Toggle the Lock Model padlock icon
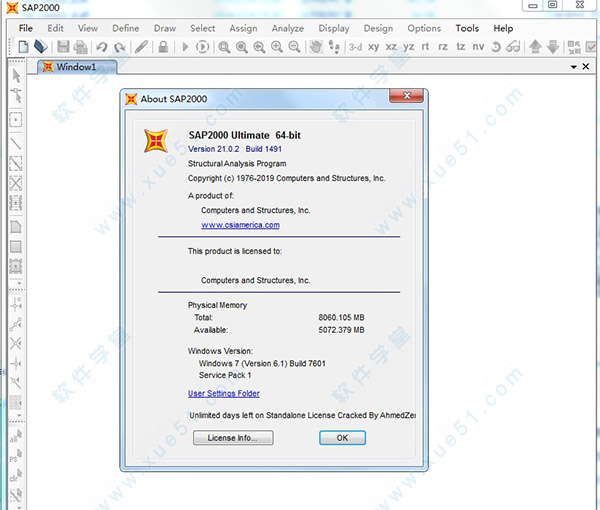The width and height of the screenshot is (600, 510). pos(163,47)
